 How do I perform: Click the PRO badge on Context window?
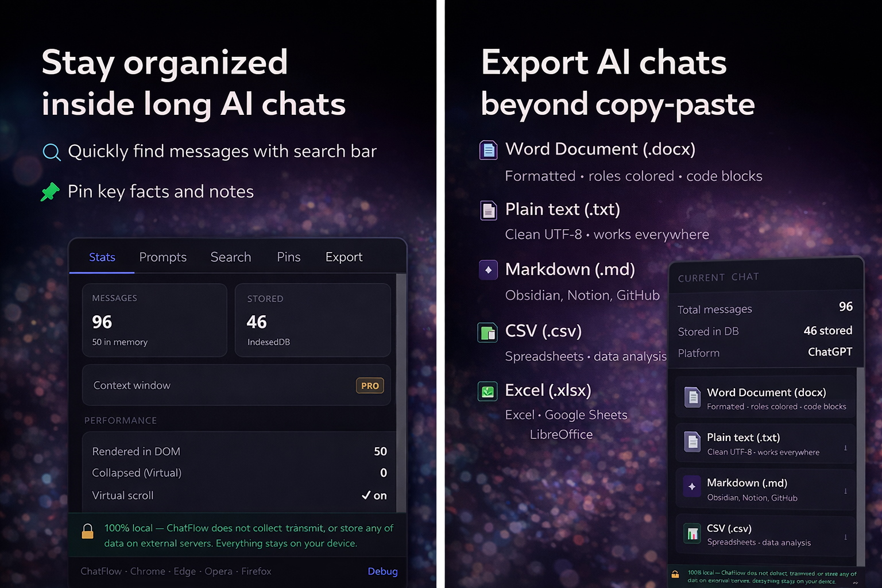tap(369, 385)
